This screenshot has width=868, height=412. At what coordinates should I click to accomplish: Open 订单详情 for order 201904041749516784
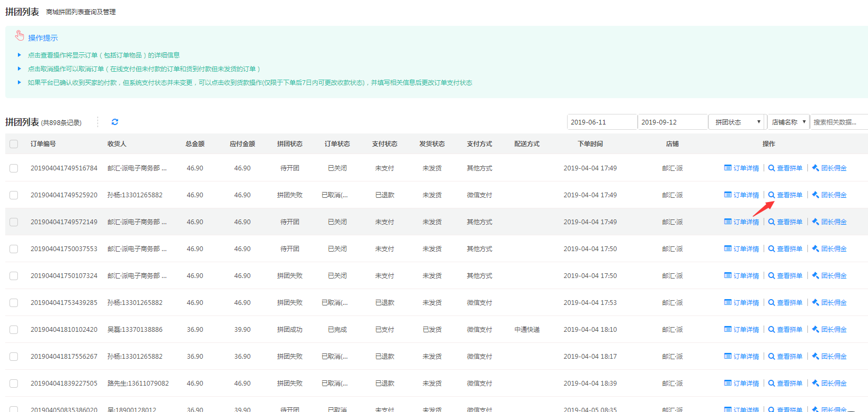(x=742, y=168)
